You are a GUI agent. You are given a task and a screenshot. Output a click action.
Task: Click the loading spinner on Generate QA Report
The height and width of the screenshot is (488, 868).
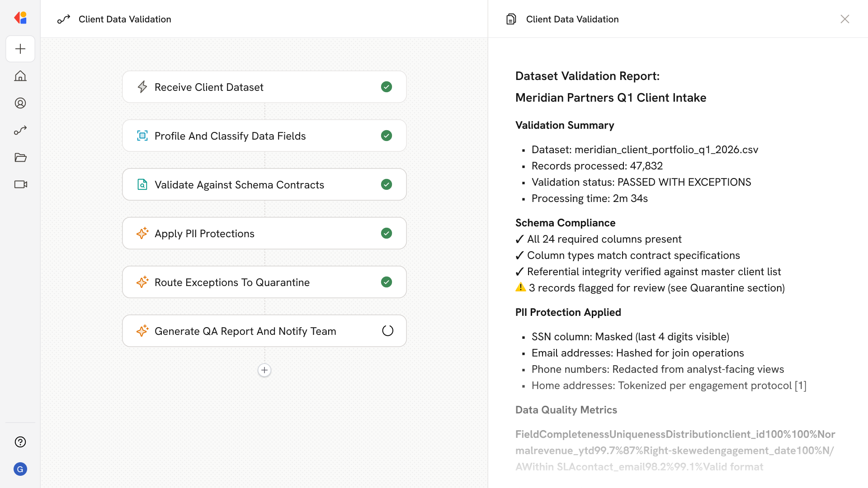click(387, 331)
